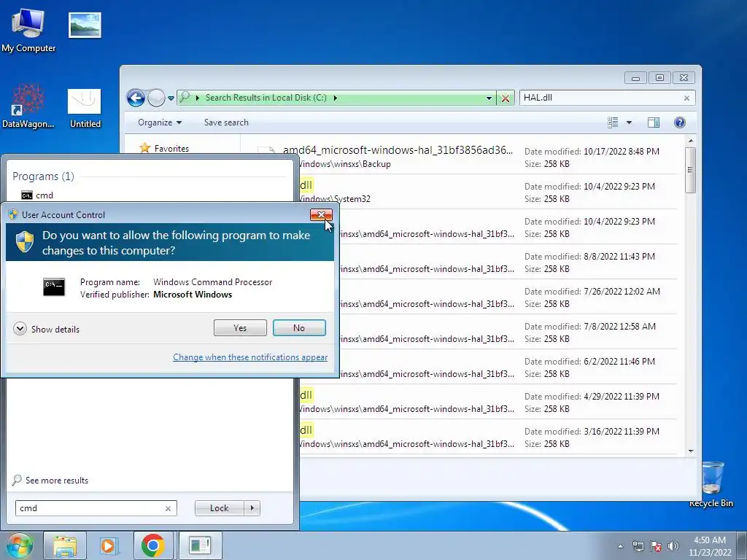Click Windows Command Processor icon in UAC
Screen dimensions: 747x560
[x=54, y=287]
